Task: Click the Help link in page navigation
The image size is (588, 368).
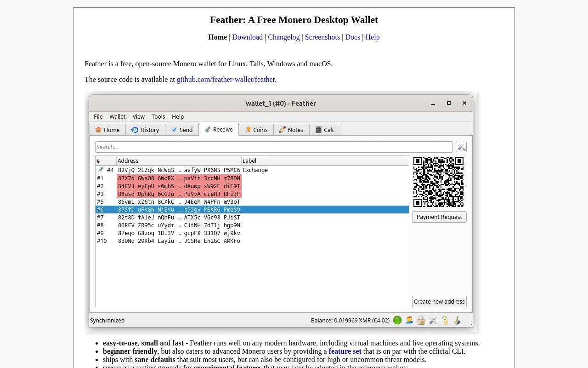Action: 373,37
